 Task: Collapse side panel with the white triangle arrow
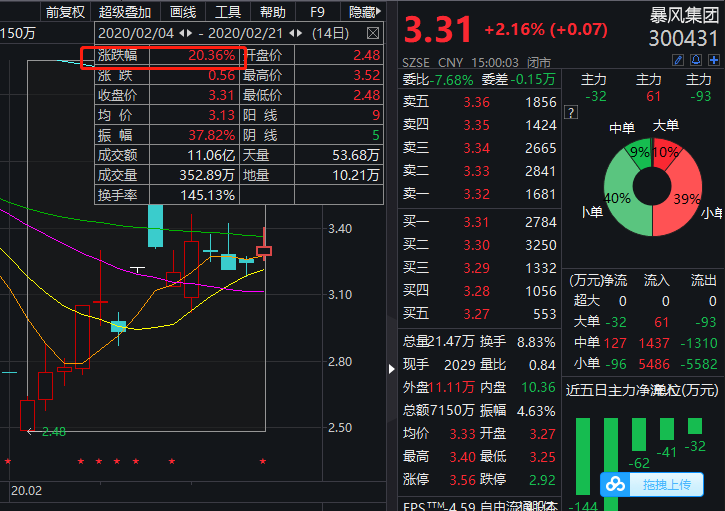(x=392, y=369)
